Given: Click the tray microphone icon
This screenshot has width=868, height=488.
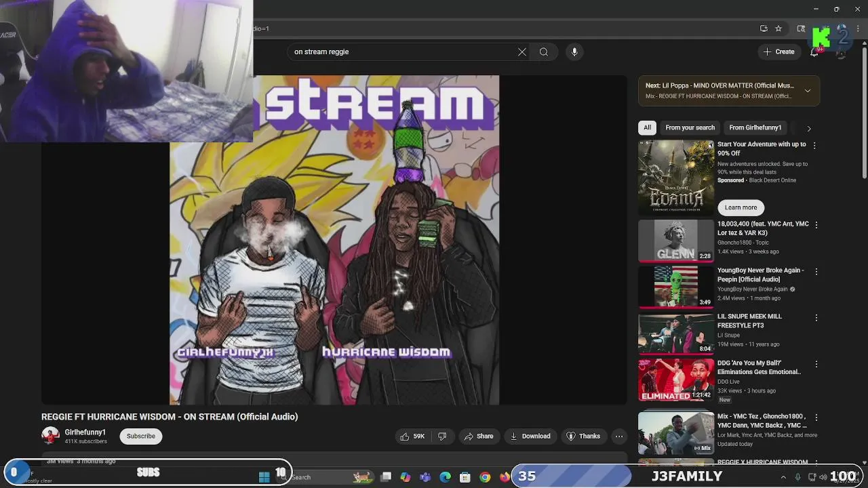Looking at the screenshot, I should (x=798, y=477).
